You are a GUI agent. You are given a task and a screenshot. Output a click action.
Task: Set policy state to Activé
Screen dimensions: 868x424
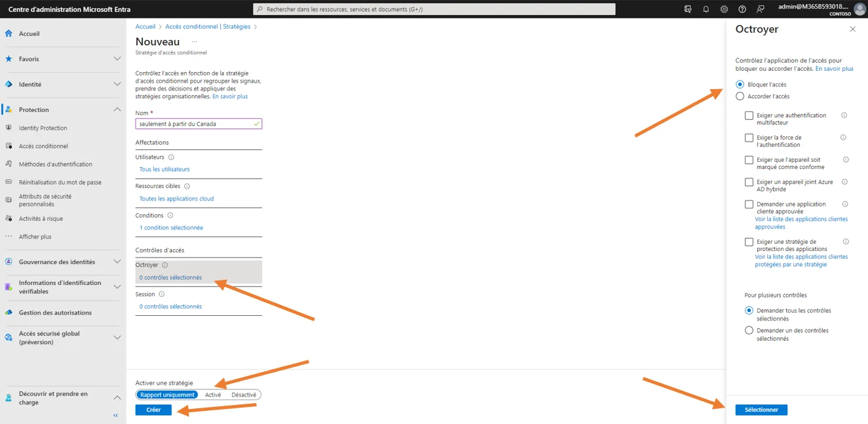pyautogui.click(x=213, y=395)
